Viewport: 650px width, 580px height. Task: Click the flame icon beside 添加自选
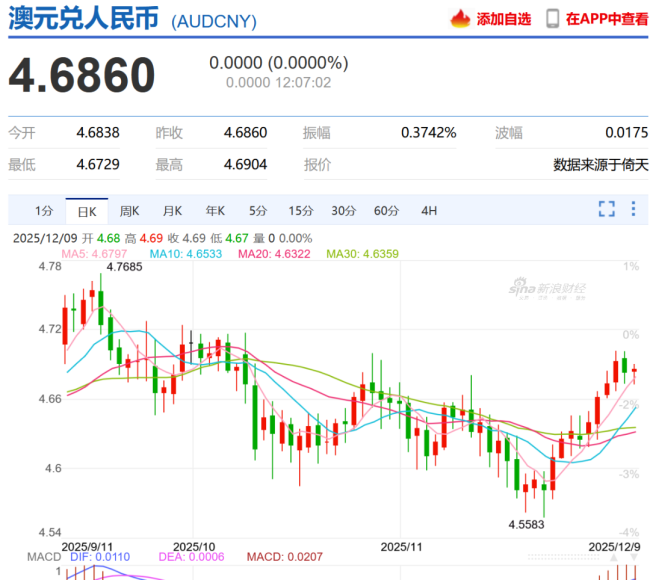click(460, 19)
